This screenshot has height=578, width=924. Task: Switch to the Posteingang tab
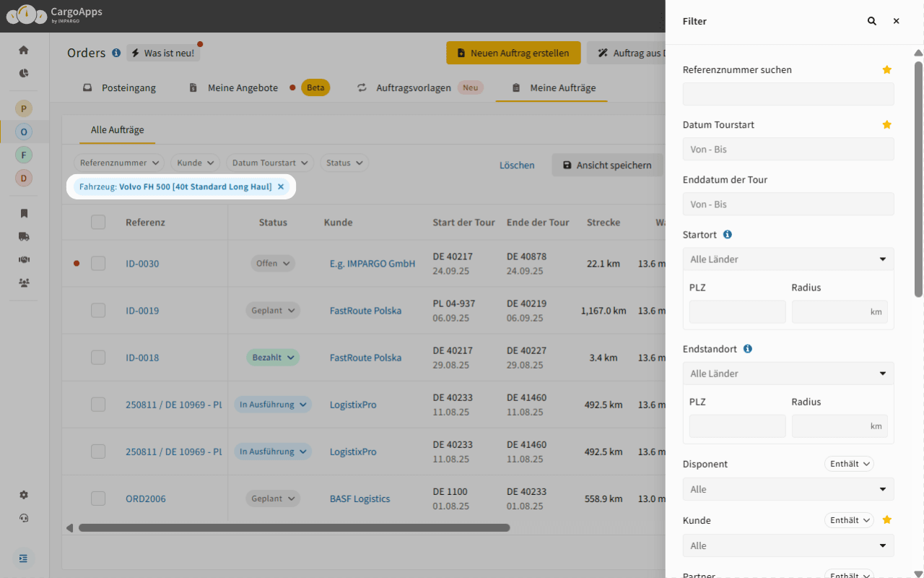click(x=119, y=88)
